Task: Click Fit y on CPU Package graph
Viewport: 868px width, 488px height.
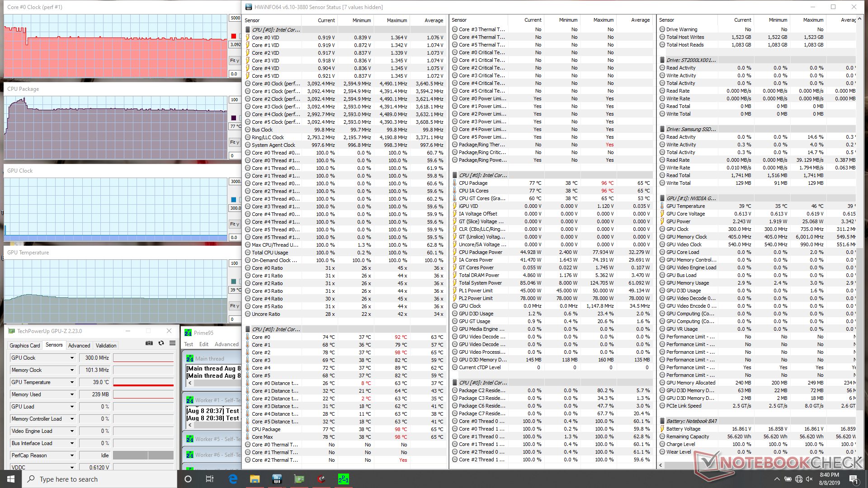Action: (234, 142)
